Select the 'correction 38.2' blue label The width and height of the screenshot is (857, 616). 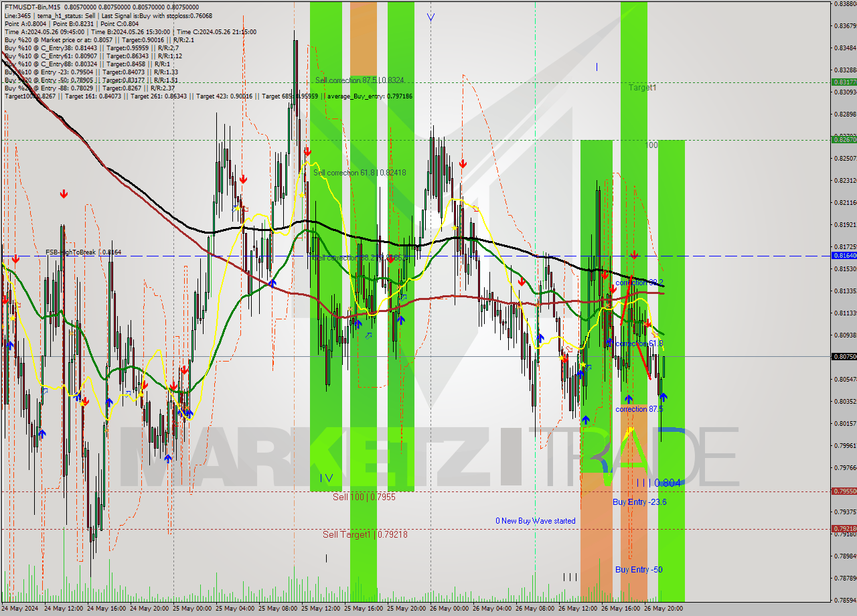coord(639,283)
